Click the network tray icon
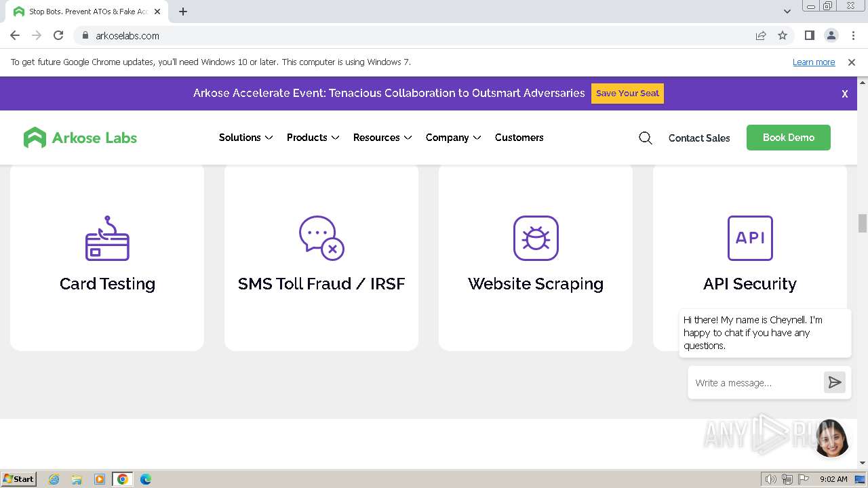Screen dimensions: 868x488 (x=787, y=479)
